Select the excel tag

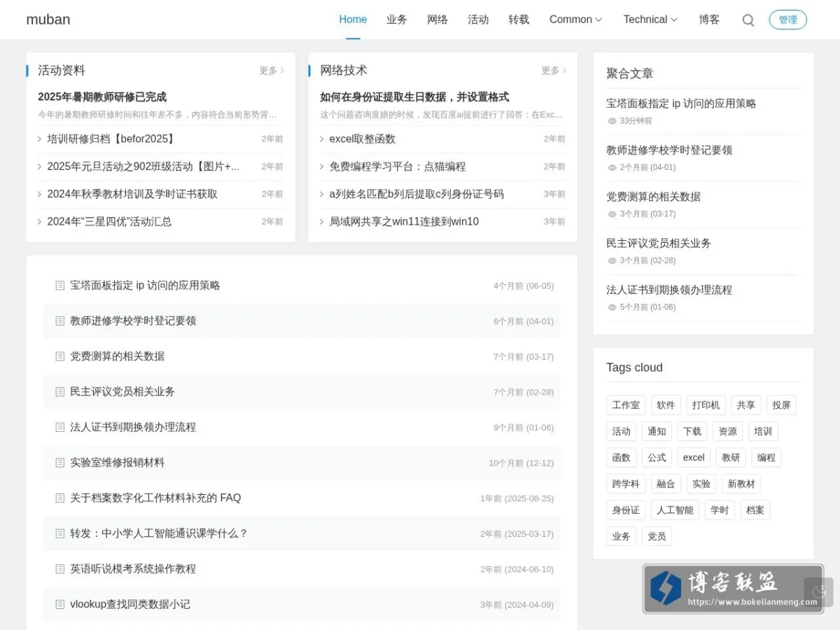tap(694, 458)
